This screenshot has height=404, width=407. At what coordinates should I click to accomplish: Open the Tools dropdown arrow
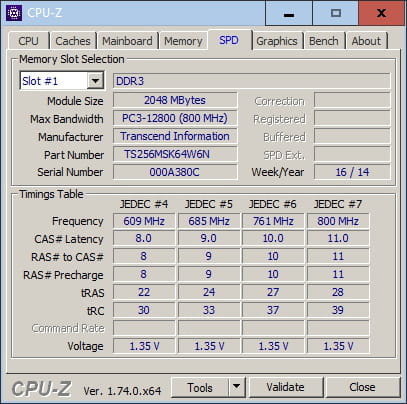(236, 387)
